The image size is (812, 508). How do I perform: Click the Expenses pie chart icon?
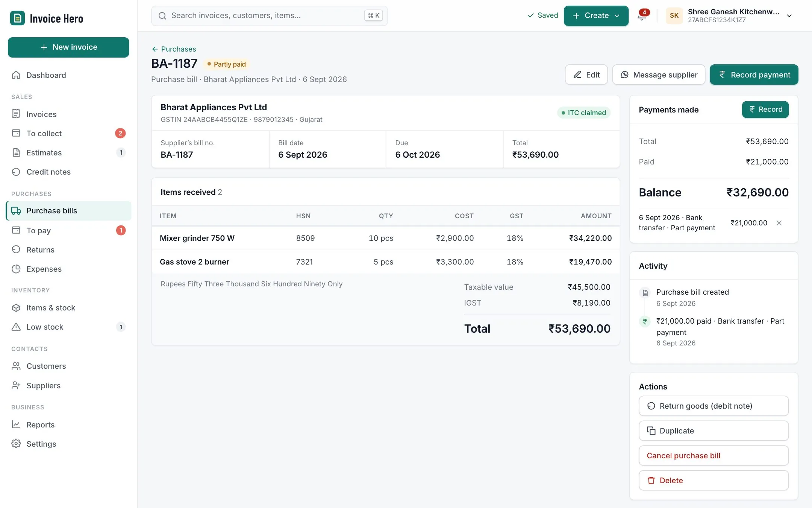[16, 269]
